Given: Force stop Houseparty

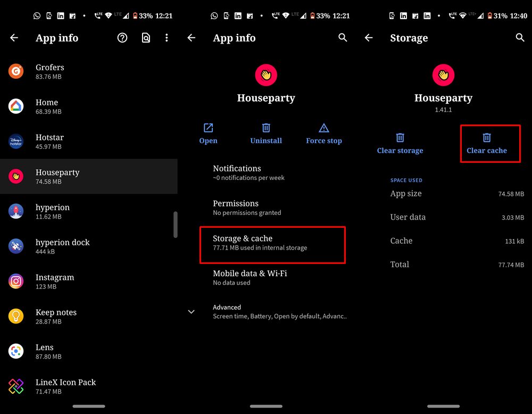Looking at the screenshot, I should [324, 134].
